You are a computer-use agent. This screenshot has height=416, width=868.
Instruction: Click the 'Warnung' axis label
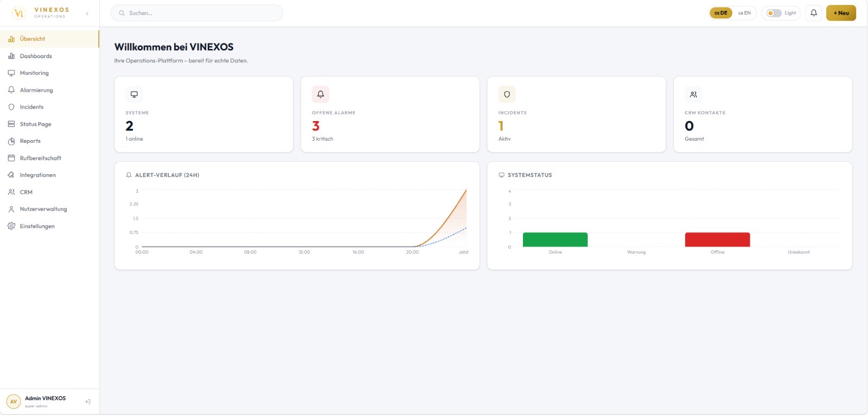pos(636,252)
